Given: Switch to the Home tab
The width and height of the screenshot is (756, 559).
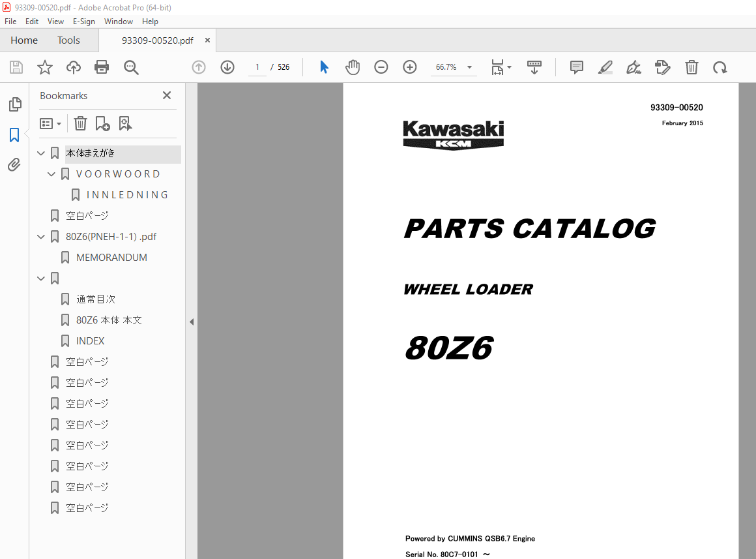Looking at the screenshot, I should coord(24,40).
